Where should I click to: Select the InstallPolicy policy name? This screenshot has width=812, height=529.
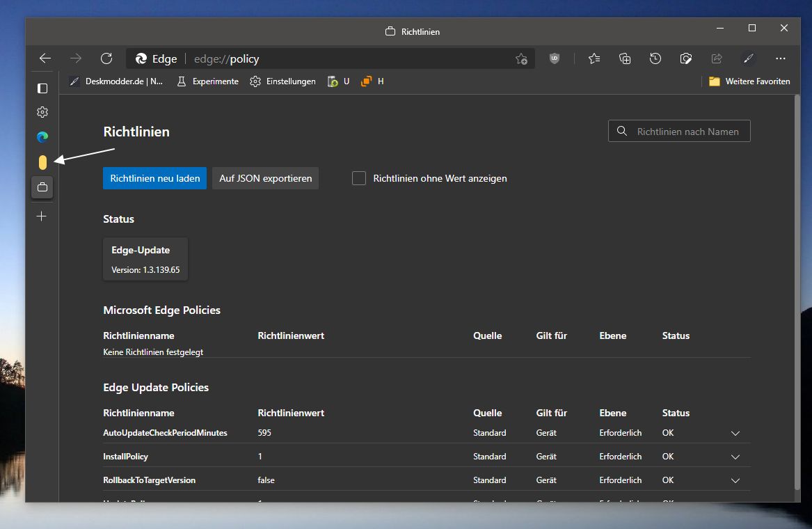[125, 457]
